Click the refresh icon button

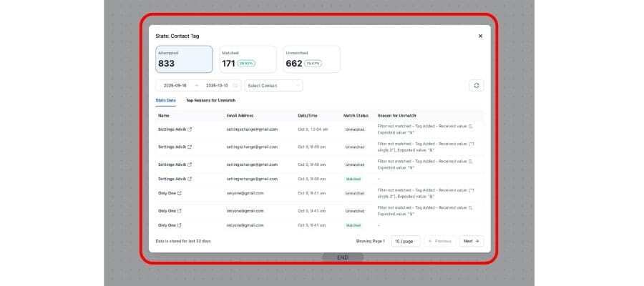pos(477,85)
